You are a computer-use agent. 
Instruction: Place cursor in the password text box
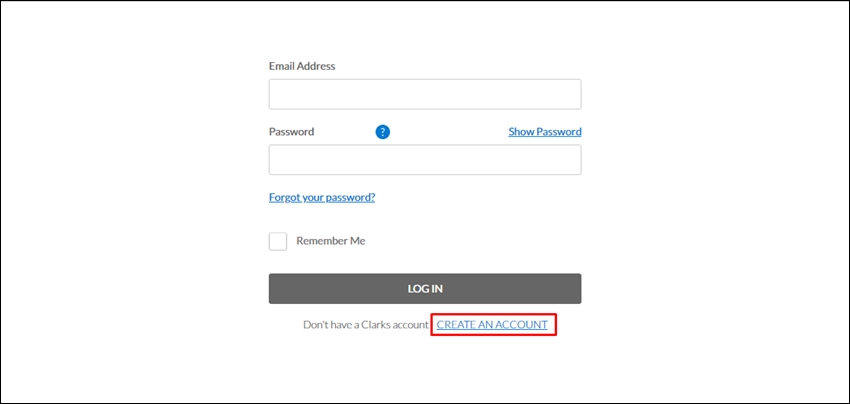tap(425, 159)
